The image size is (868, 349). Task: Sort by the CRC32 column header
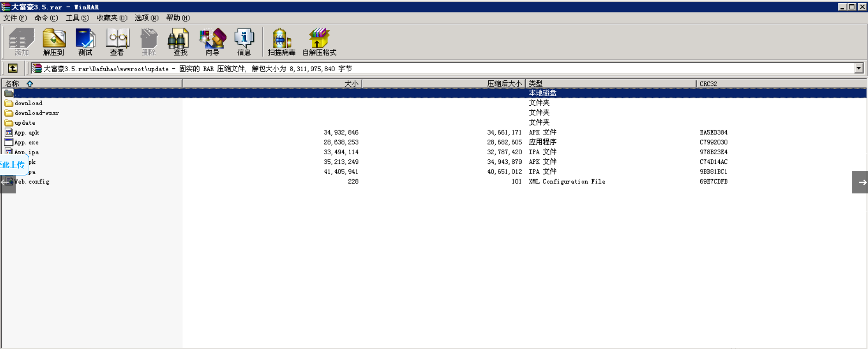pos(781,84)
